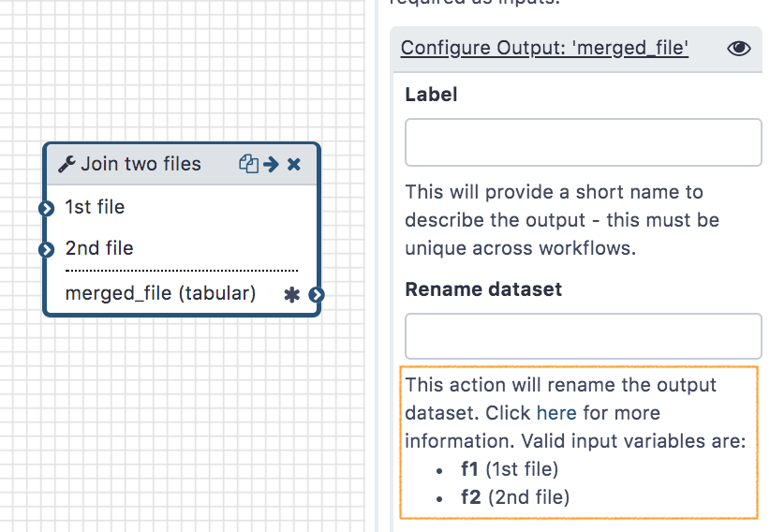This screenshot has height=532, width=770.
Task: Collapse the Configure Output 'merged_file' section
Action: point(544,49)
